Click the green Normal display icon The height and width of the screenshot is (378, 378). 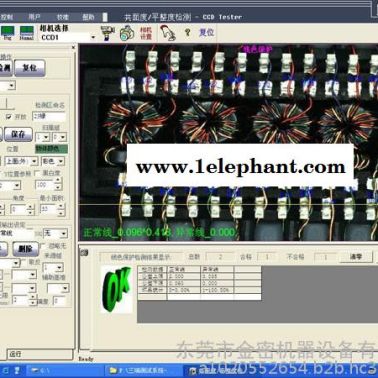point(26,33)
